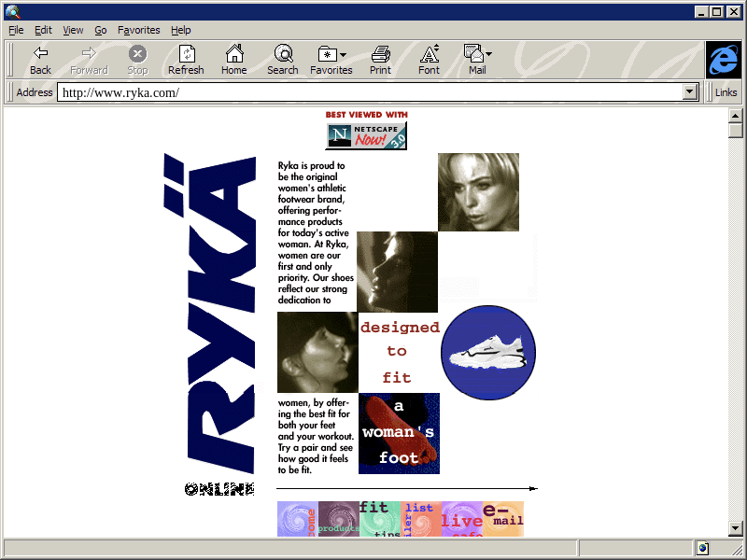The height and width of the screenshot is (560, 747).
Task: Click the e-mail navigation tile
Action: [x=503, y=519]
